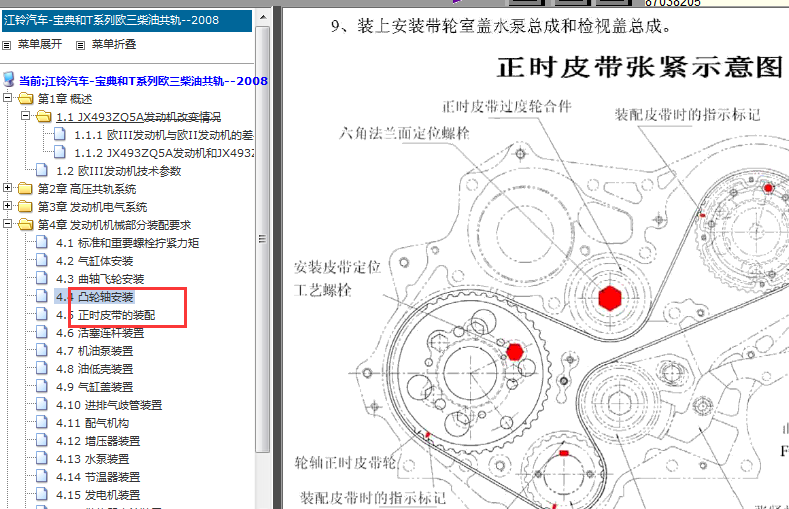Open 4.1 标准和重要螺栓拧紧力矩 page
The height and width of the screenshot is (509, 789).
pyautogui.click(x=127, y=243)
